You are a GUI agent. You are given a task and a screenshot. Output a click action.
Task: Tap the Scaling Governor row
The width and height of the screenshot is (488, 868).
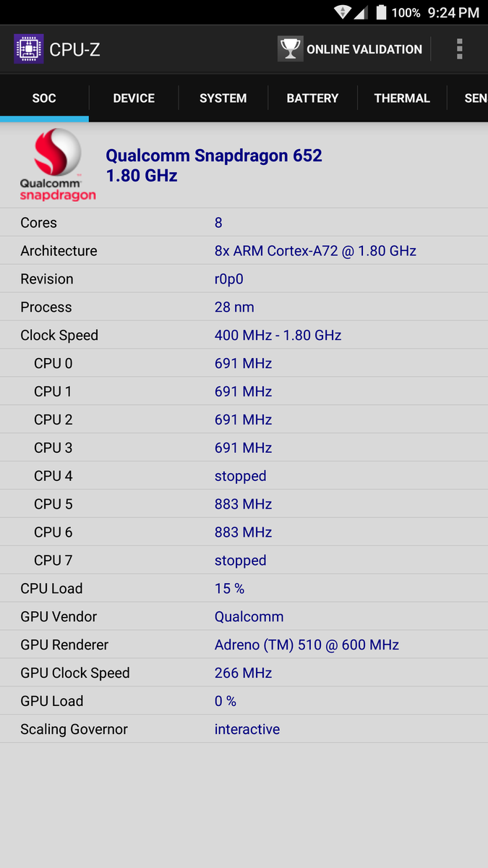pyautogui.click(x=244, y=729)
